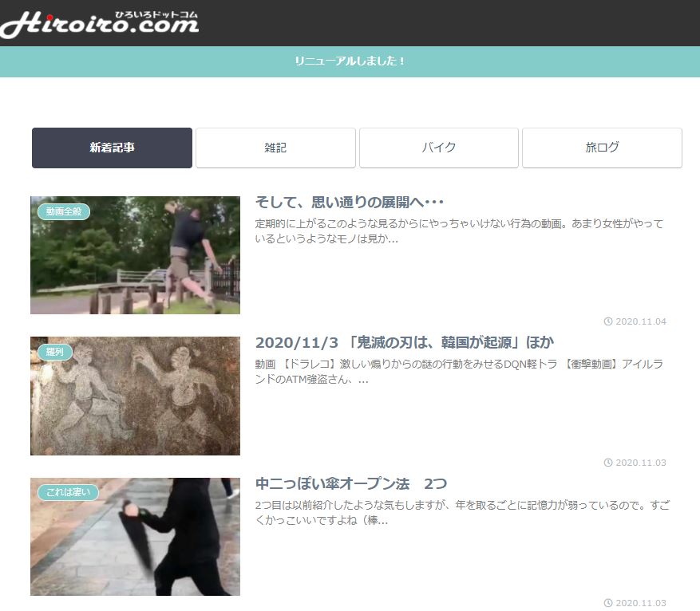700x611 pixels.
Task: Click the これは凄い category badge
Action: (x=67, y=492)
